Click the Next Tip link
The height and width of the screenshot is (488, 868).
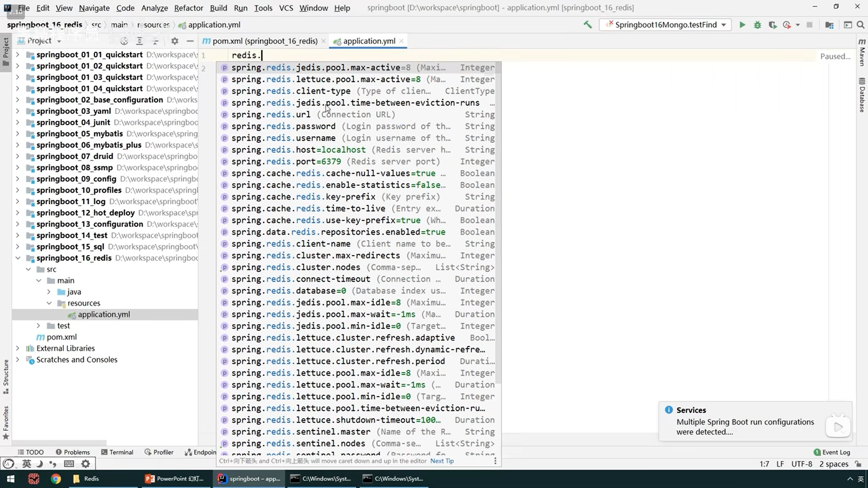click(442, 461)
